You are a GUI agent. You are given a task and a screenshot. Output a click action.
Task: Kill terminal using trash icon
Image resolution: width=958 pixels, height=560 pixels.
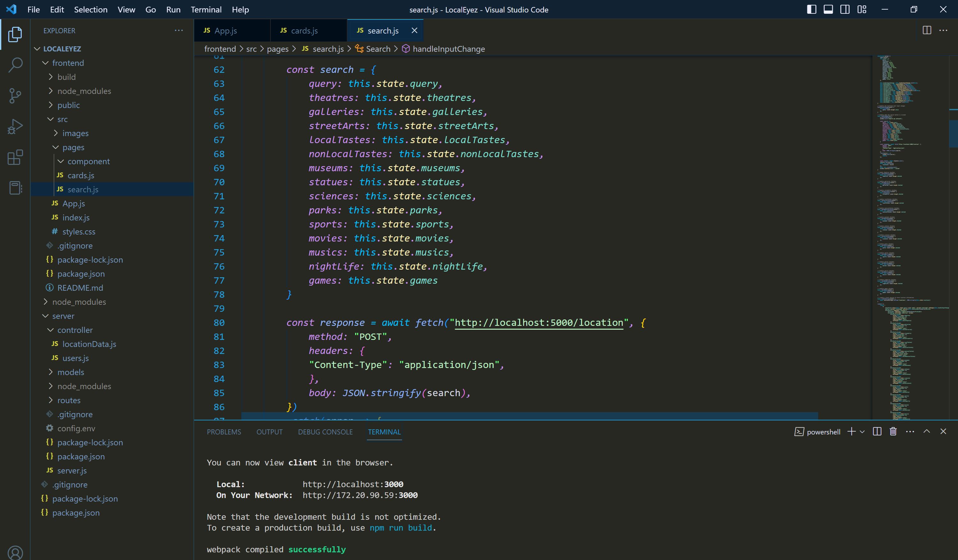pyautogui.click(x=893, y=432)
